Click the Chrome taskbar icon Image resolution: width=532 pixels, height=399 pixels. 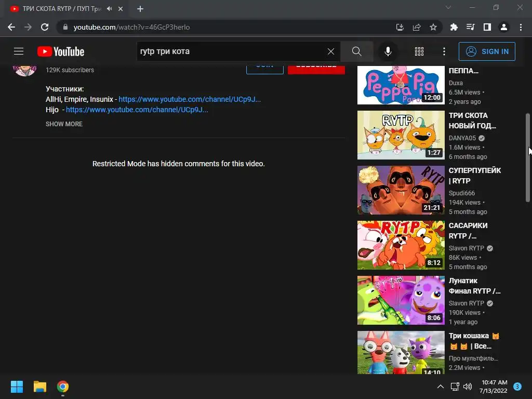[x=63, y=387]
